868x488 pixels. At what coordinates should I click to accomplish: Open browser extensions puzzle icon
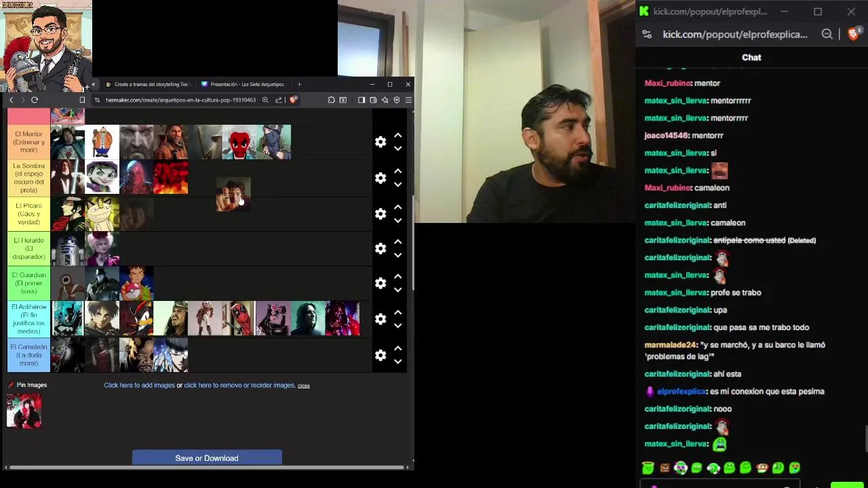pos(331,100)
